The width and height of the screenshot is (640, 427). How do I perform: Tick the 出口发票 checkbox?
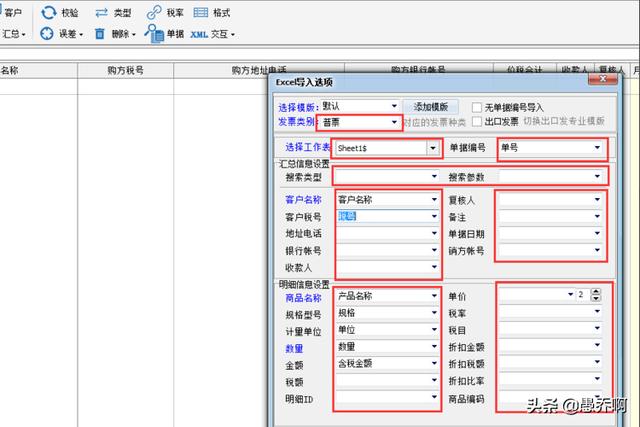pos(475,121)
